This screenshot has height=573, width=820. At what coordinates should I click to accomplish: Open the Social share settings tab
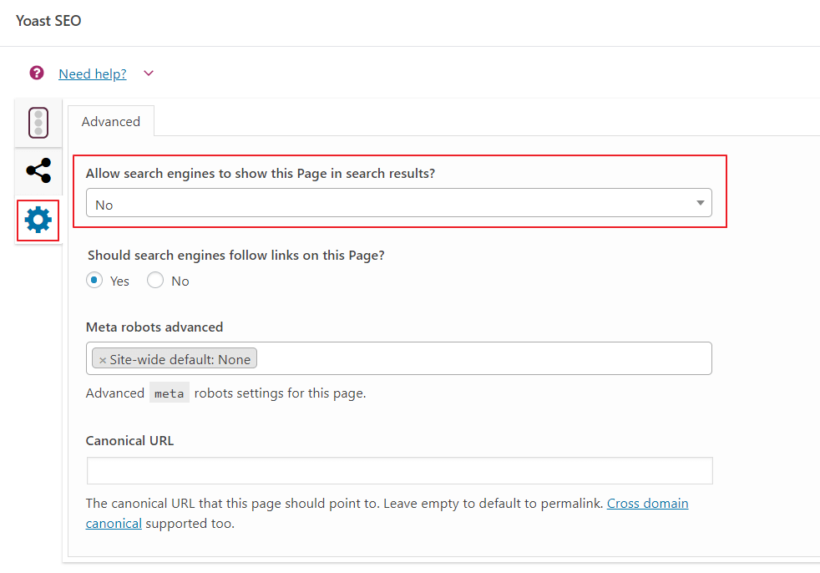[x=38, y=170]
